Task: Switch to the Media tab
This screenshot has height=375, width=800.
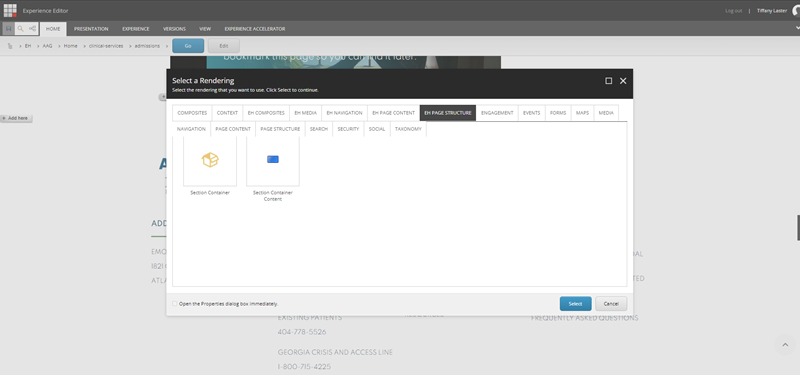Action: (606, 113)
